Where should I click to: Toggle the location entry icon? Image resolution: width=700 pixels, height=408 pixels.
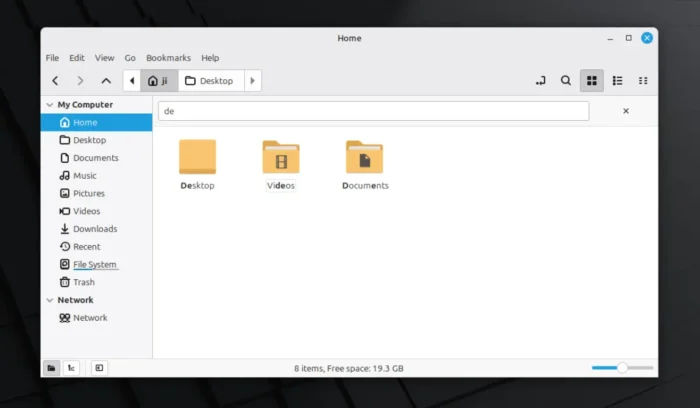541,81
